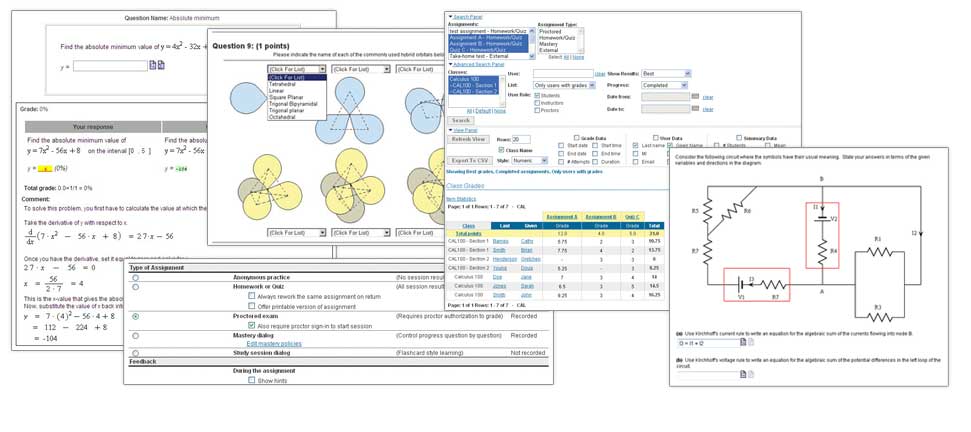Check the Last name checkbox under User Data
Image resolution: width=971 pixels, height=432 pixels.
coord(636,145)
